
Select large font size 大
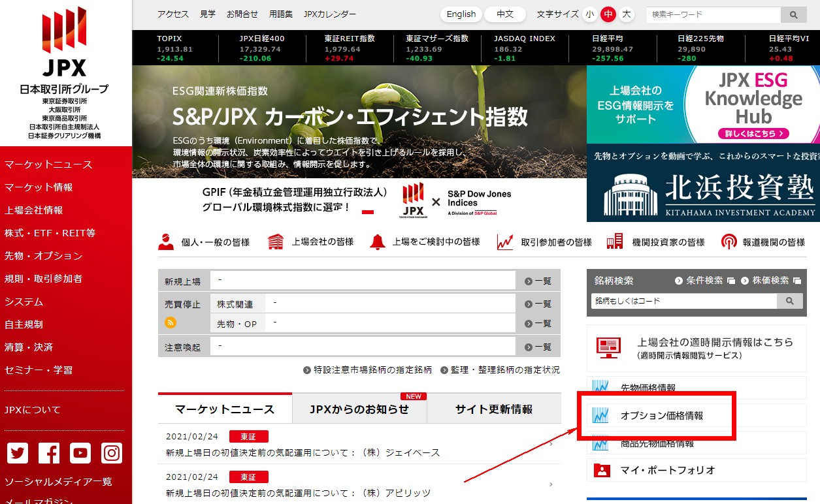627,14
